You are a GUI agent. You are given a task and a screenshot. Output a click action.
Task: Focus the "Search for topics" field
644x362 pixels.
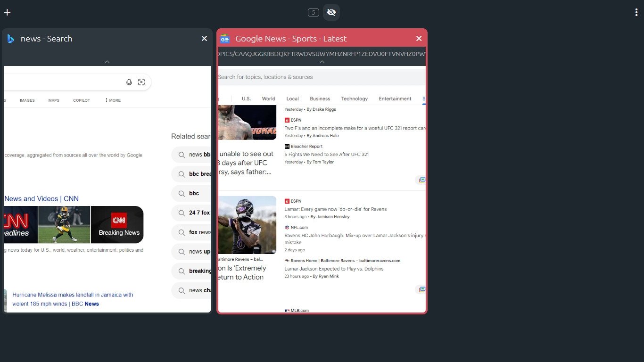[x=321, y=77]
